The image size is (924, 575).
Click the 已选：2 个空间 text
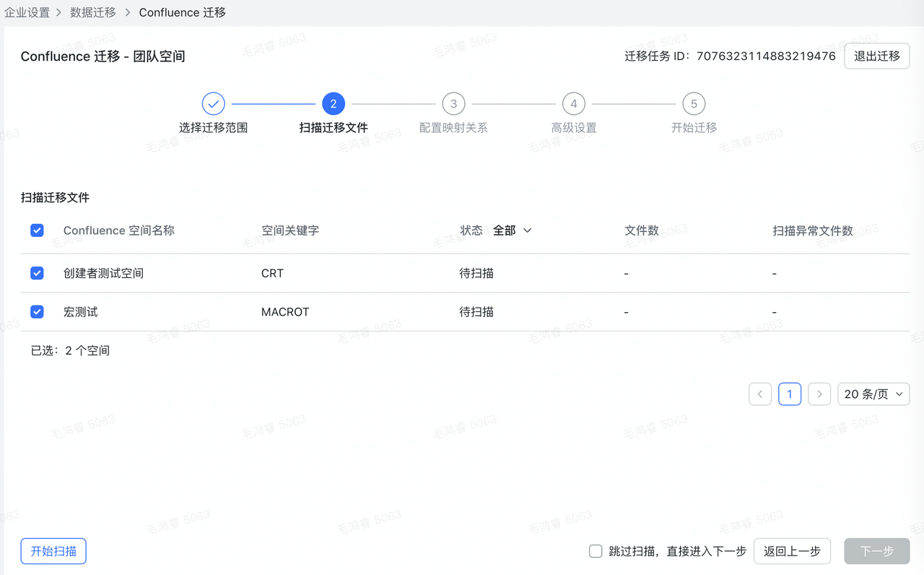[70, 351]
